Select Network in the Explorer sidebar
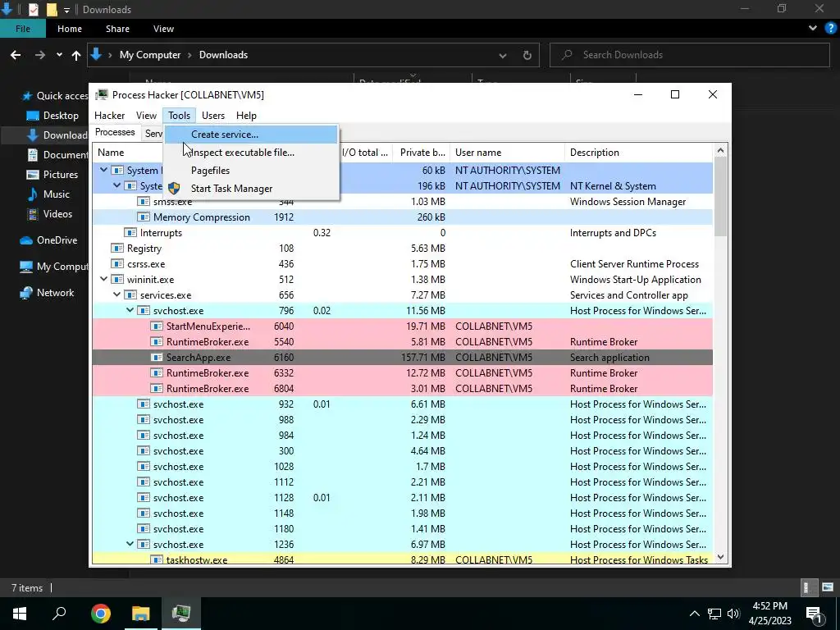 tap(47, 293)
